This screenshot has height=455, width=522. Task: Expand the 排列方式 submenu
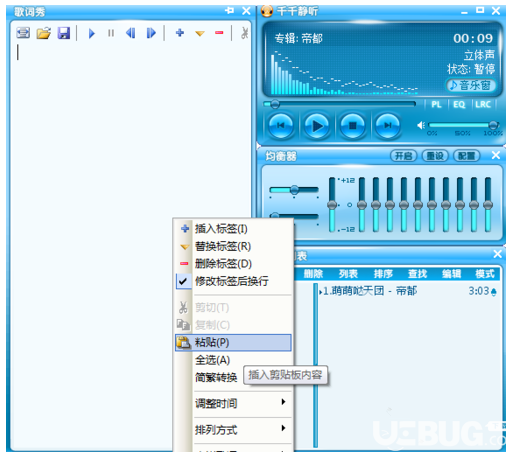(x=233, y=430)
